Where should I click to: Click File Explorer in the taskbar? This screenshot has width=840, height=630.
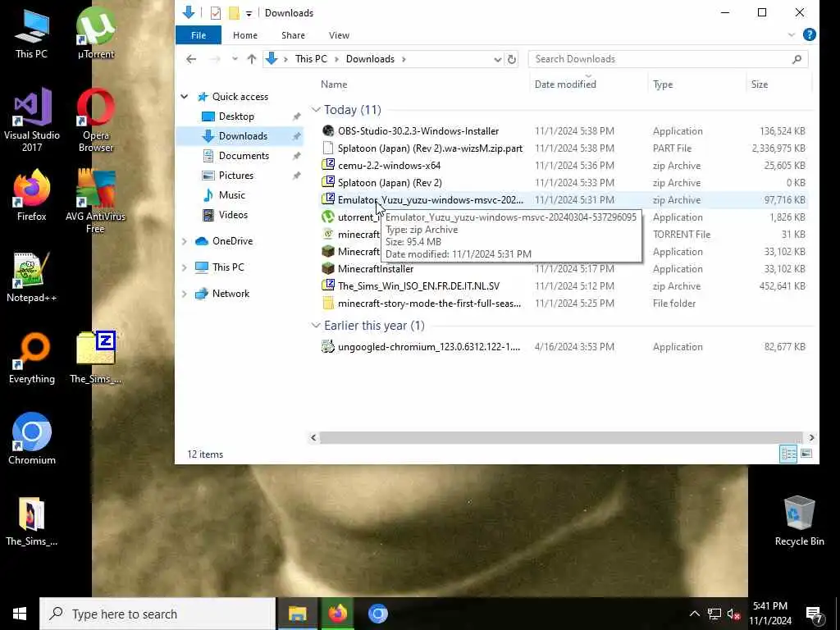pos(297,614)
